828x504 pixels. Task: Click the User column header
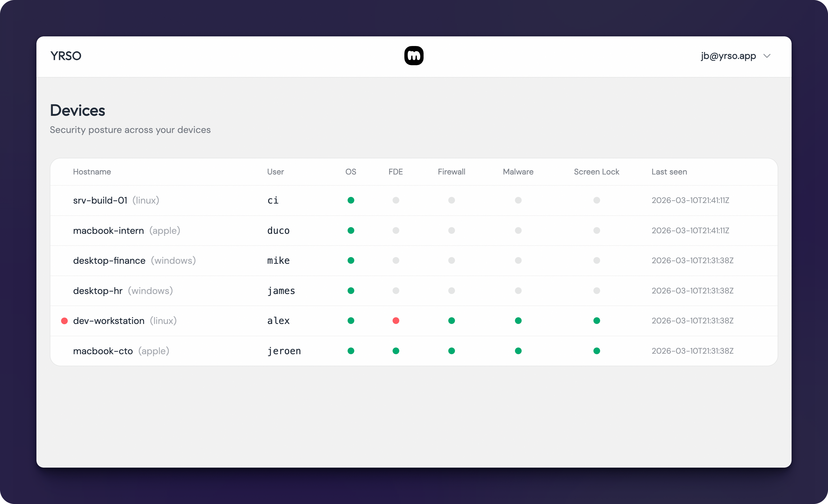[275, 171]
